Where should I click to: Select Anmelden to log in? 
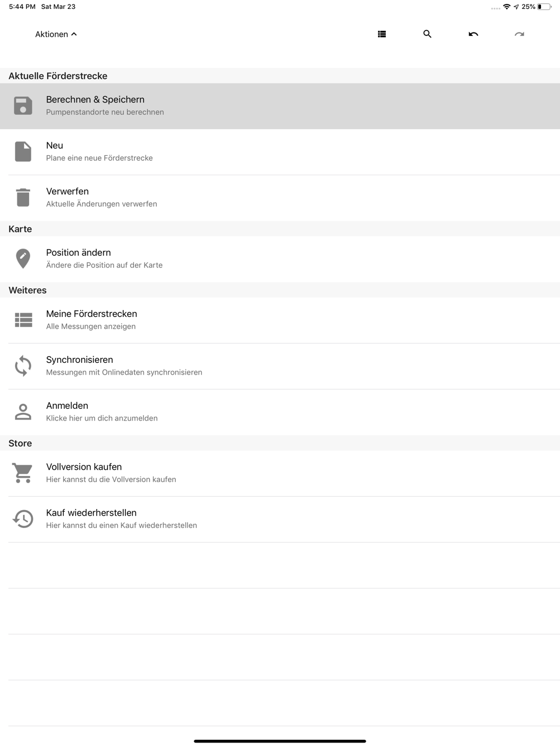point(280,413)
